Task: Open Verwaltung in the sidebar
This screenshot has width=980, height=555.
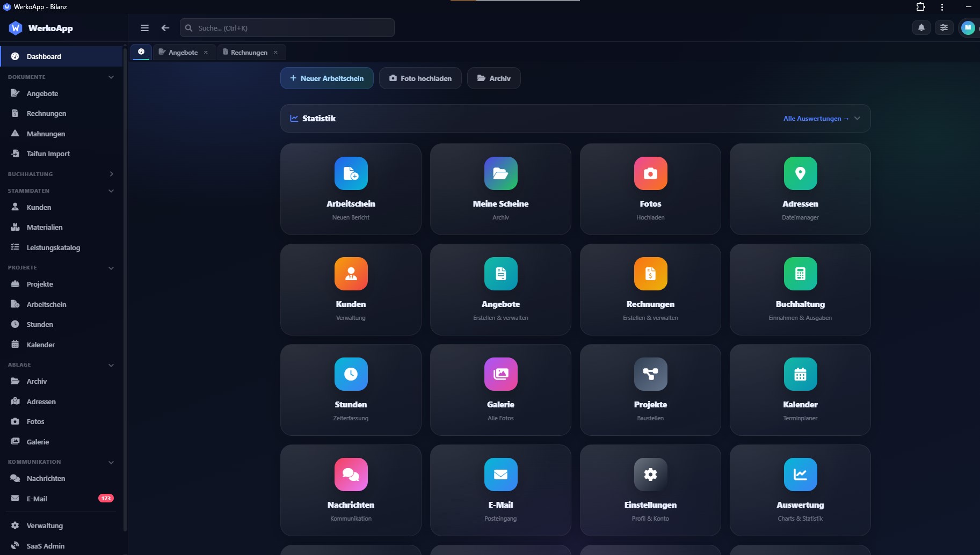Action: pyautogui.click(x=62, y=525)
